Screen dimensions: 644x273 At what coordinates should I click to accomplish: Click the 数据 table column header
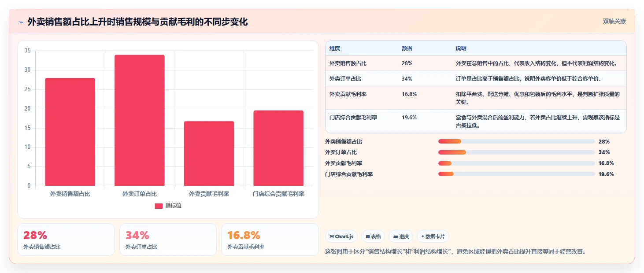[x=407, y=48]
